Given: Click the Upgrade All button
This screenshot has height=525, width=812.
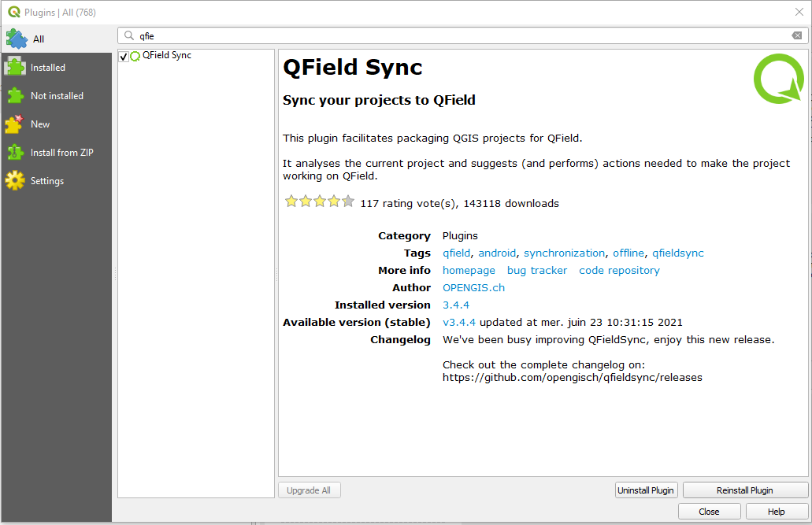Looking at the screenshot, I should [x=310, y=490].
